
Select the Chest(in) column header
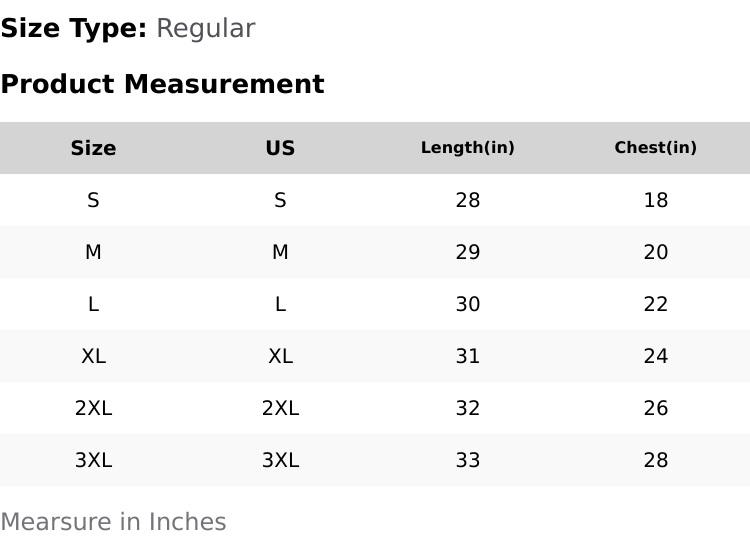tap(655, 148)
